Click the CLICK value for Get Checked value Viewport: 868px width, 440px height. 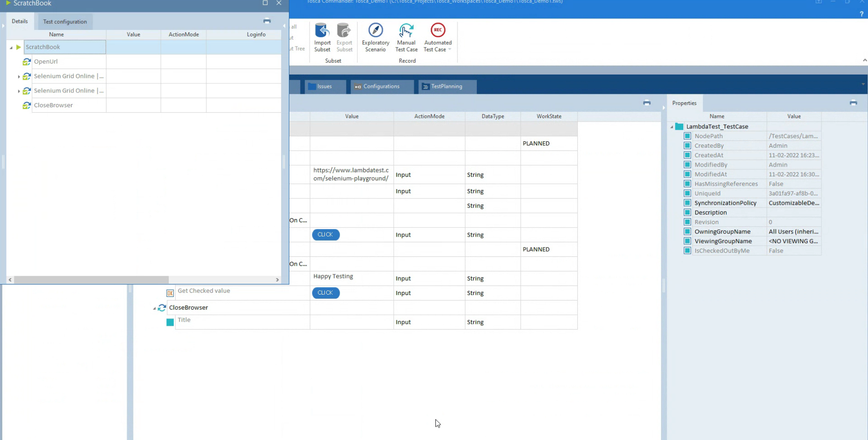pos(325,293)
